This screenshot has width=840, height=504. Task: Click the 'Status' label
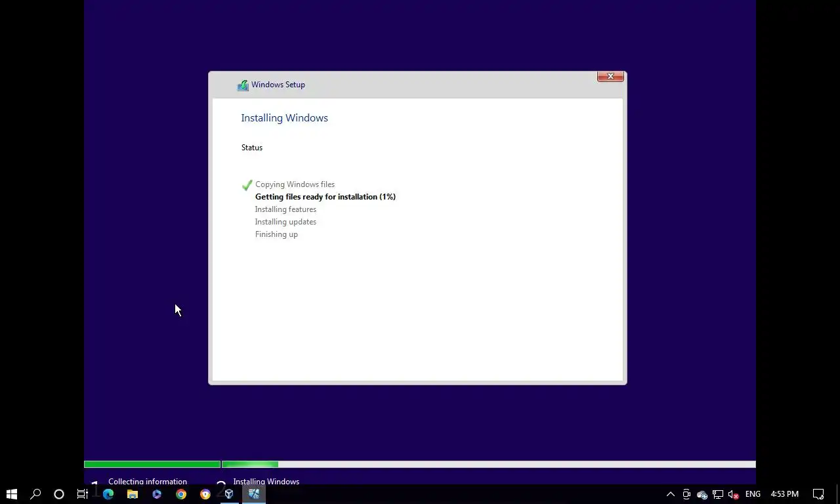(252, 148)
